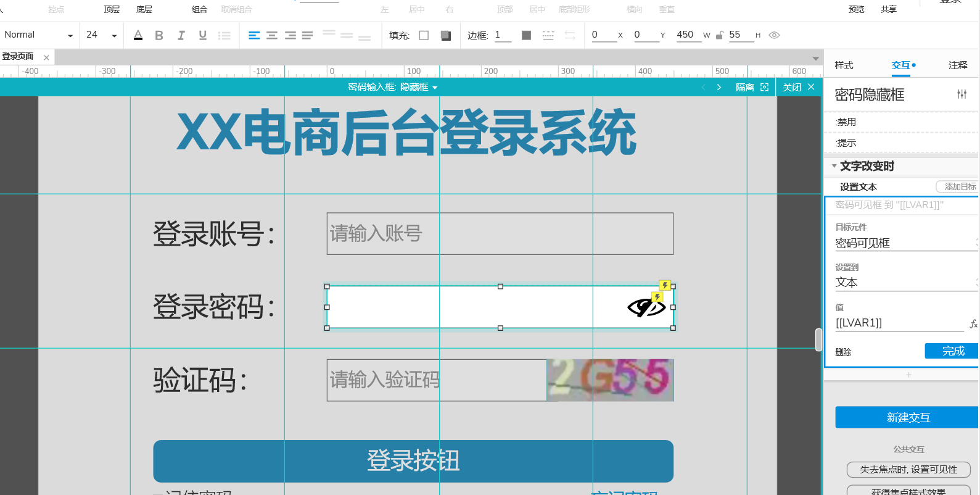Open the Normal style dropdown

tap(38, 35)
